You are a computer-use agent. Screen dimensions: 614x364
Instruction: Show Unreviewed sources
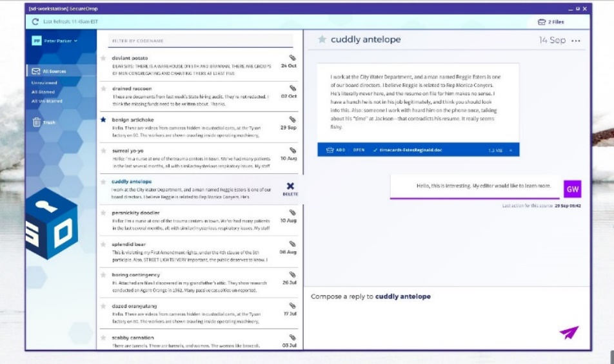45,83
